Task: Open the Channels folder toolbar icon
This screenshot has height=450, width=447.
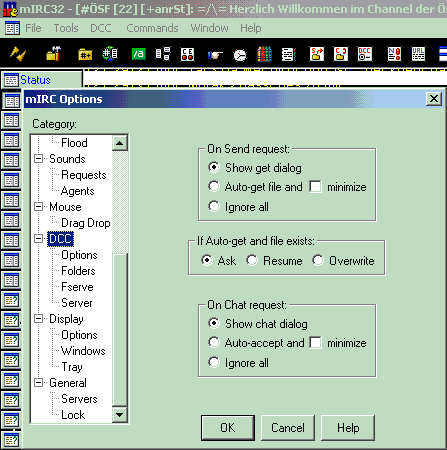Action: (85, 54)
